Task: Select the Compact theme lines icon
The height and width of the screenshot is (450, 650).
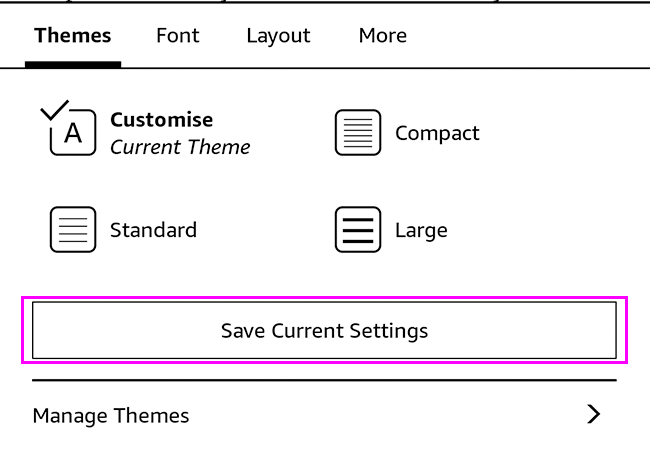Action: 358,133
